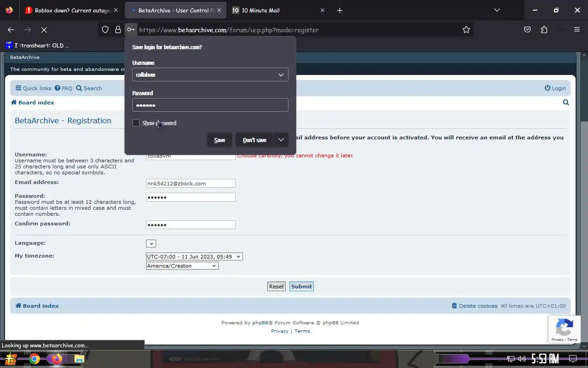Click Save in the password popup
The height and width of the screenshot is (368, 588).
(x=220, y=140)
